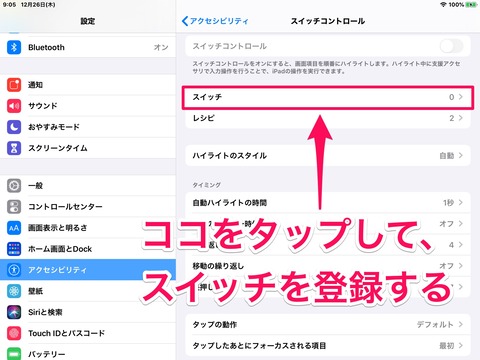Select 通知 in the settings list
This screenshot has height=360, width=480.
pyautogui.click(x=88, y=85)
